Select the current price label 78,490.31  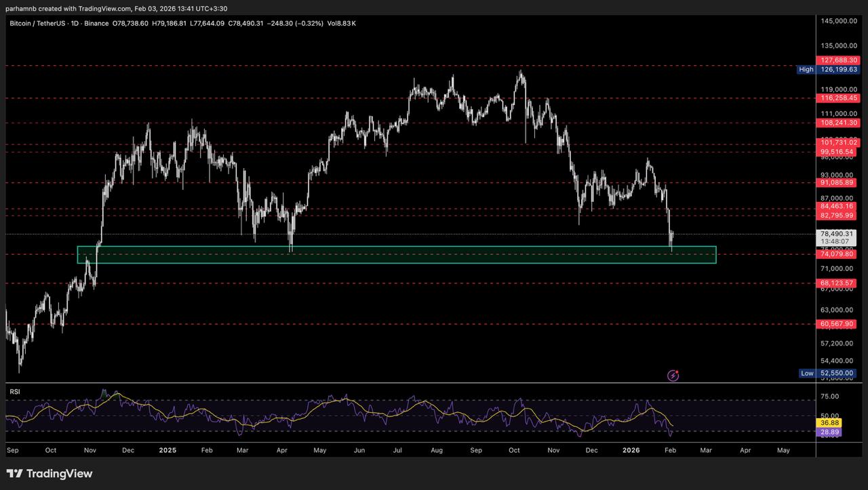pos(837,234)
